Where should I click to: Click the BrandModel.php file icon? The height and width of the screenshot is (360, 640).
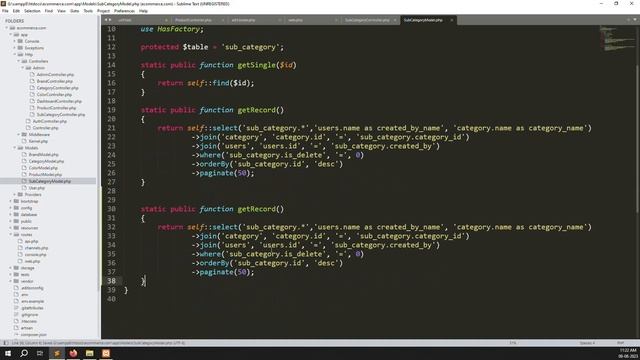[x=24, y=154]
